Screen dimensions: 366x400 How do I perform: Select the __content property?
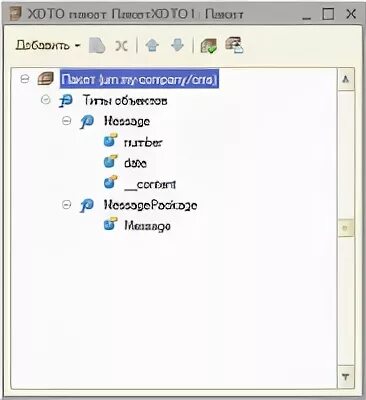click(x=150, y=184)
